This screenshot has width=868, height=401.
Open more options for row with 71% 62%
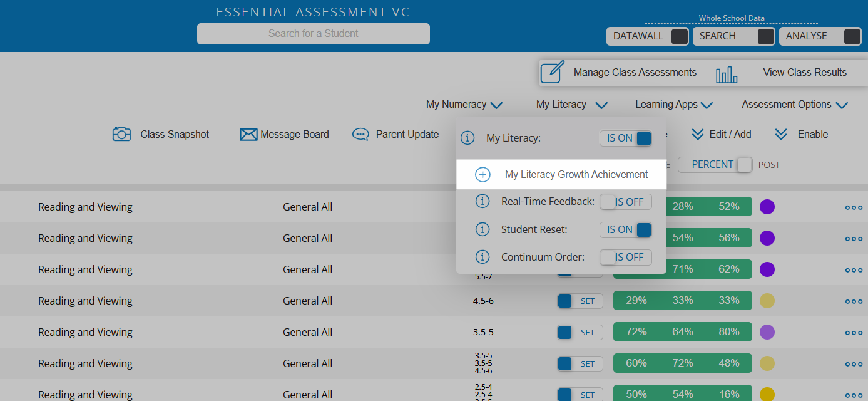854,270
